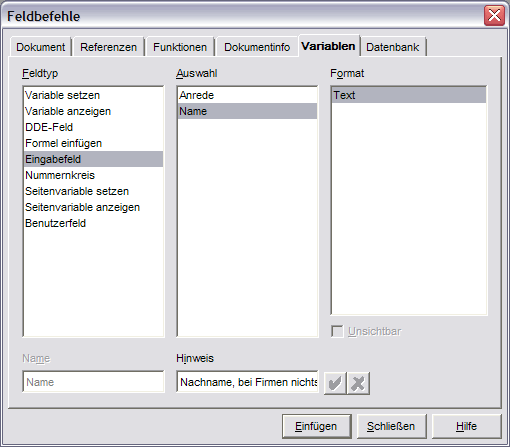Choose DDE-Feld field type
Viewport: 510px width, 447px height.
tap(93, 127)
